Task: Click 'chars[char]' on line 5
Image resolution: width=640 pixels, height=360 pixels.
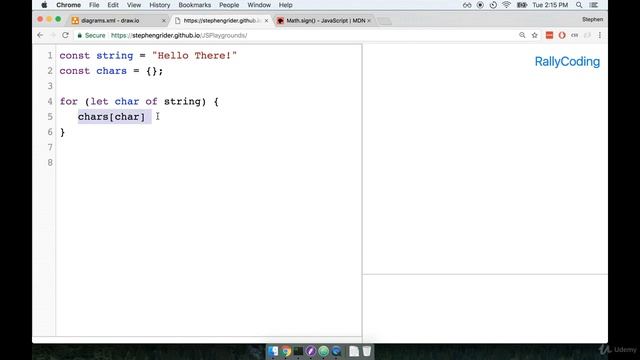Action: [x=111, y=117]
